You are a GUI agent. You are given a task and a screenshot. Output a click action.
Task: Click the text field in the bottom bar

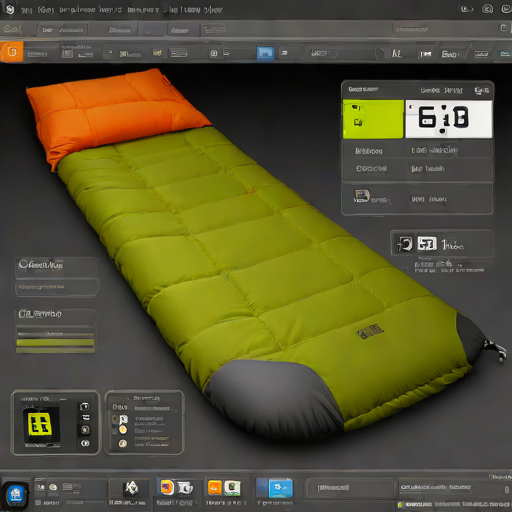[x=350, y=488]
